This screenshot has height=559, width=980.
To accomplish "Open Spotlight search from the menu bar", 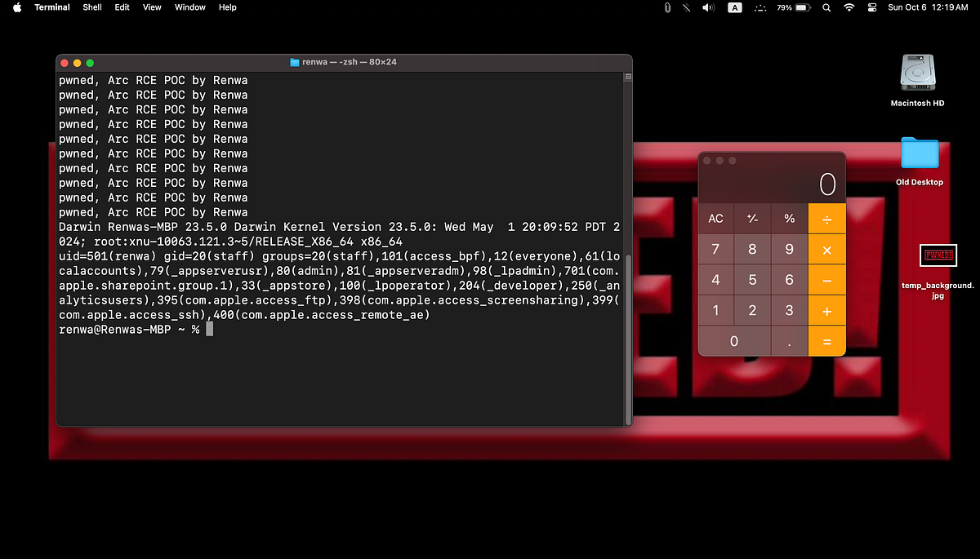I will click(826, 7).
